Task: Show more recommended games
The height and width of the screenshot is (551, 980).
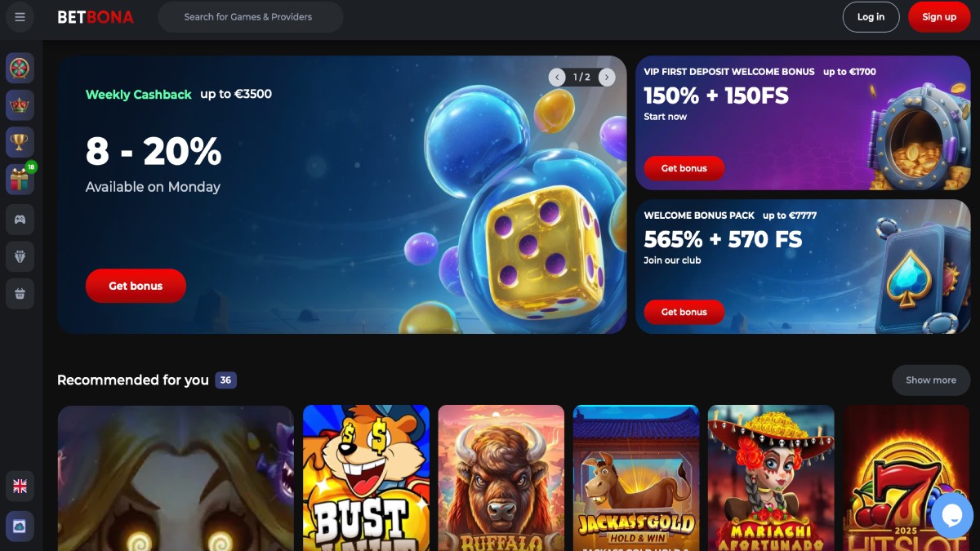Action: 931,380
